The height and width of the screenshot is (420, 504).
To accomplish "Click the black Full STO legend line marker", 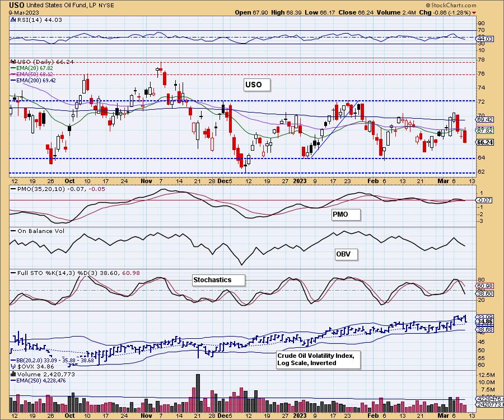I will coord(13,273).
